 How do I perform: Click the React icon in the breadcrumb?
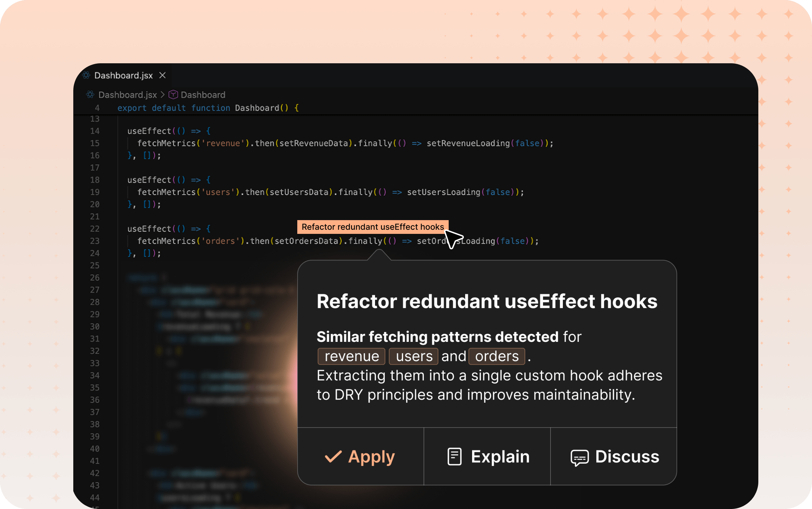tap(90, 95)
